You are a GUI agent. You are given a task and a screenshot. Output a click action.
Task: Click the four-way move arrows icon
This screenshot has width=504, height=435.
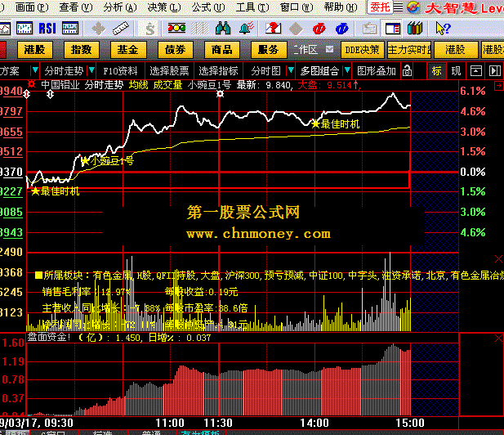pyautogui.click(x=98, y=29)
